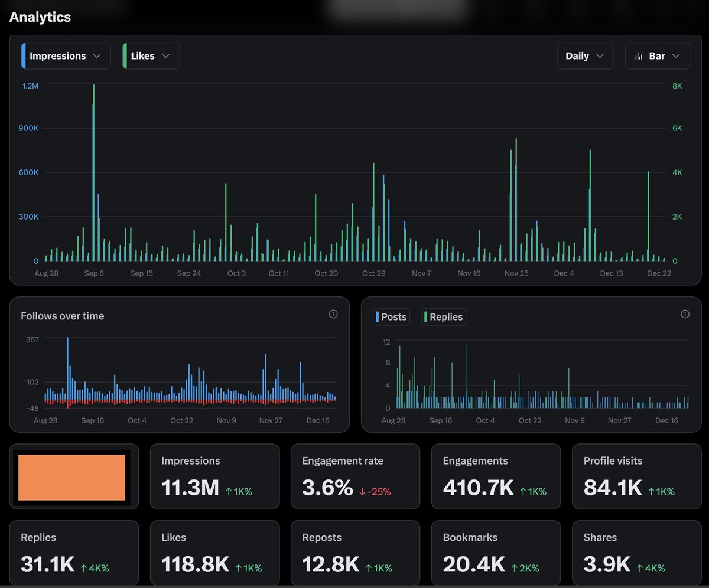Click the 1.2M impressions axis label

pyautogui.click(x=31, y=86)
